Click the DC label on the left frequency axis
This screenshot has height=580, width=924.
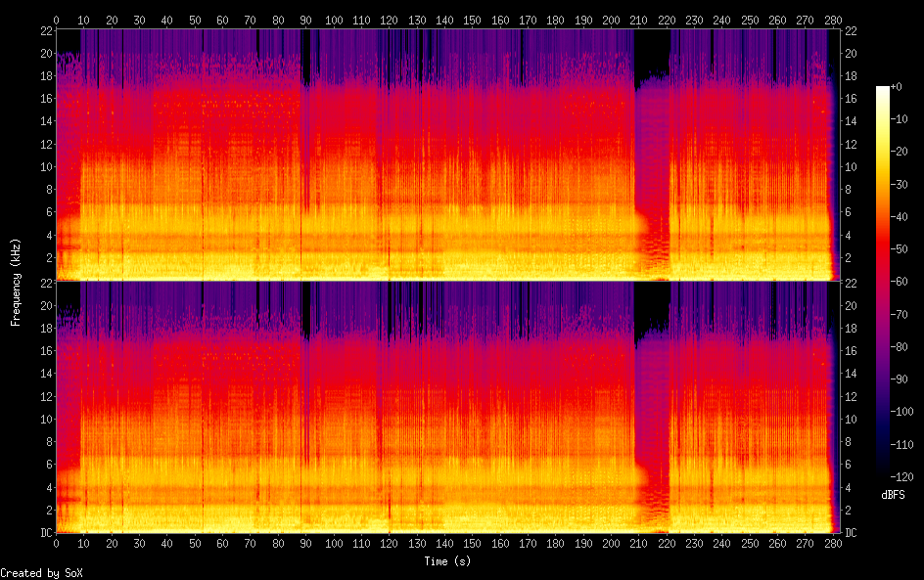pos(43,533)
